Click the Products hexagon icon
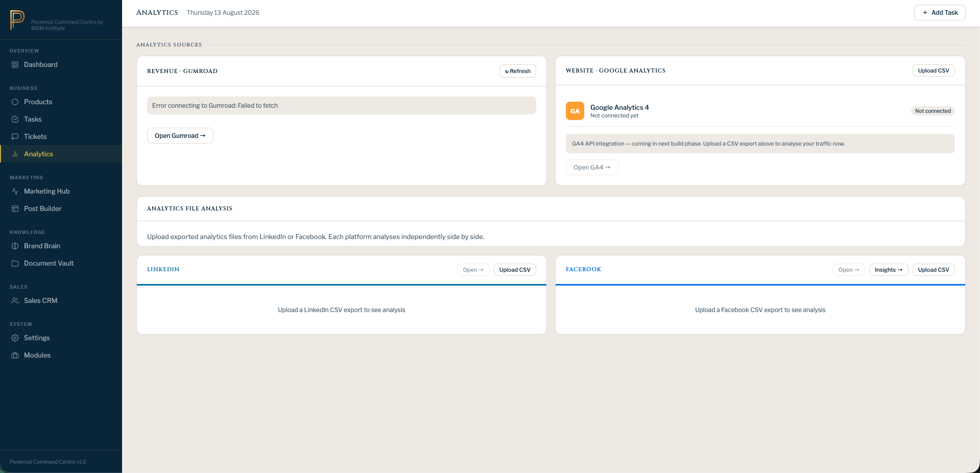Image resolution: width=980 pixels, height=473 pixels. 15,102
